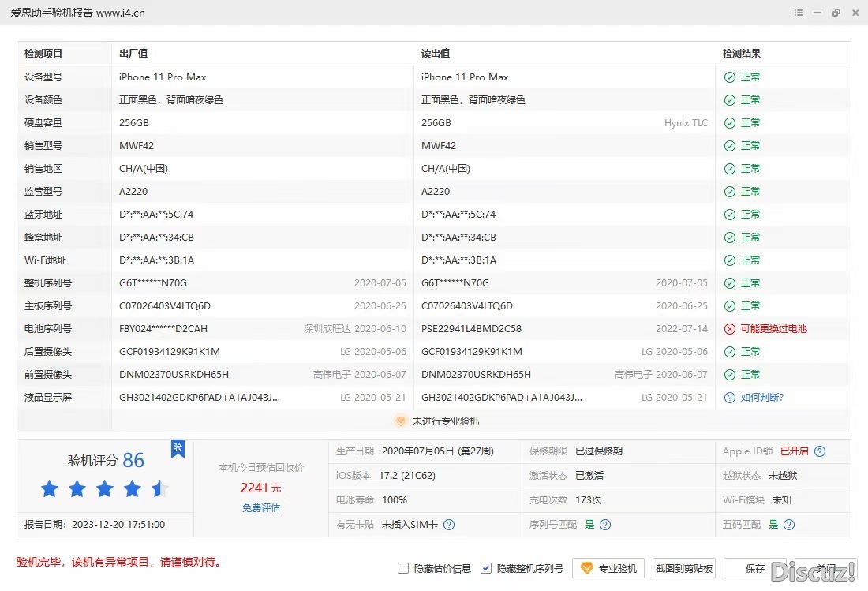The image size is (868, 591).
Task: Select the 读出值 column header
Action: (x=436, y=54)
